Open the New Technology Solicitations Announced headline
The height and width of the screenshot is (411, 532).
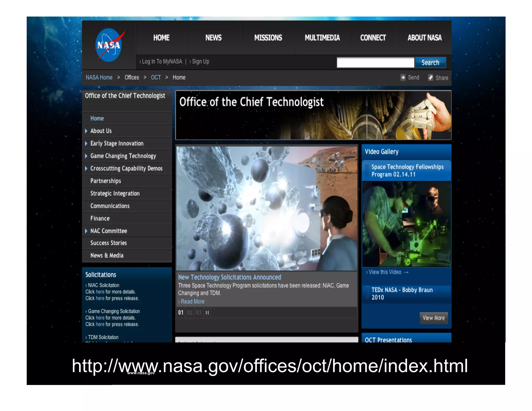pos(230,277)
